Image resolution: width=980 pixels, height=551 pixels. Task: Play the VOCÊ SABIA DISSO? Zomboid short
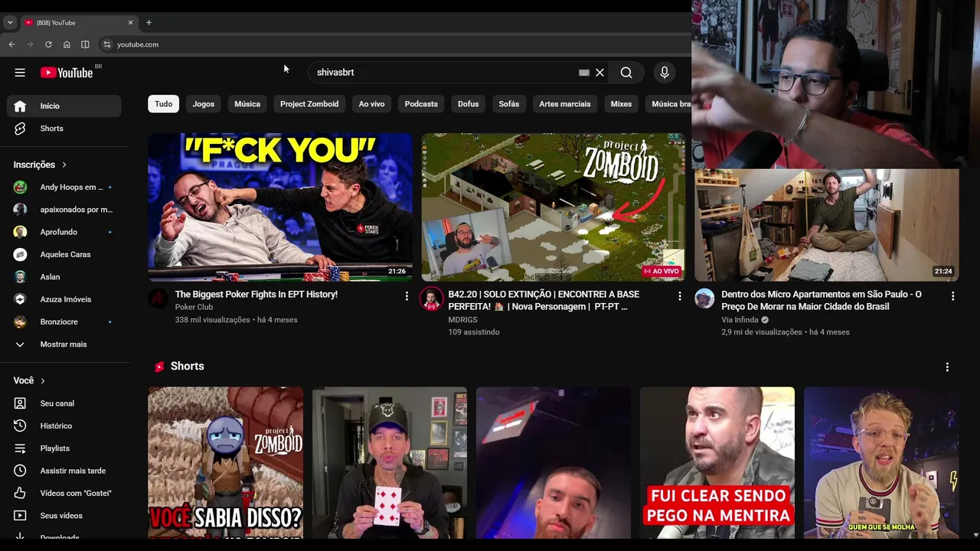click(226, 463)
